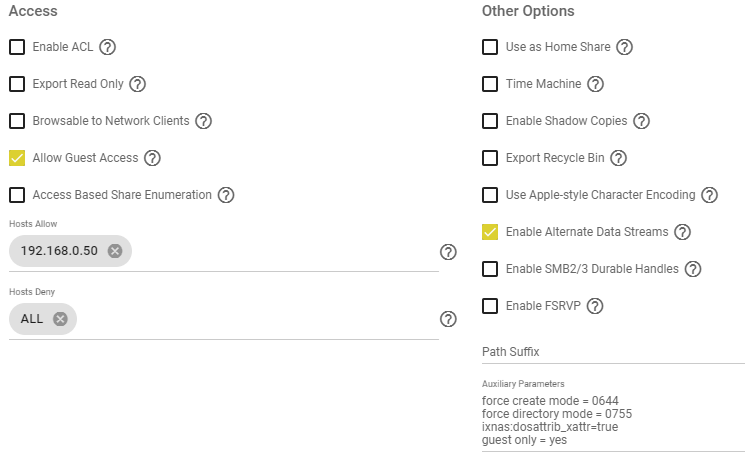Open help for Enable Shadow Copies
This screenshot has height=461, width=745.
click(641, 121)
